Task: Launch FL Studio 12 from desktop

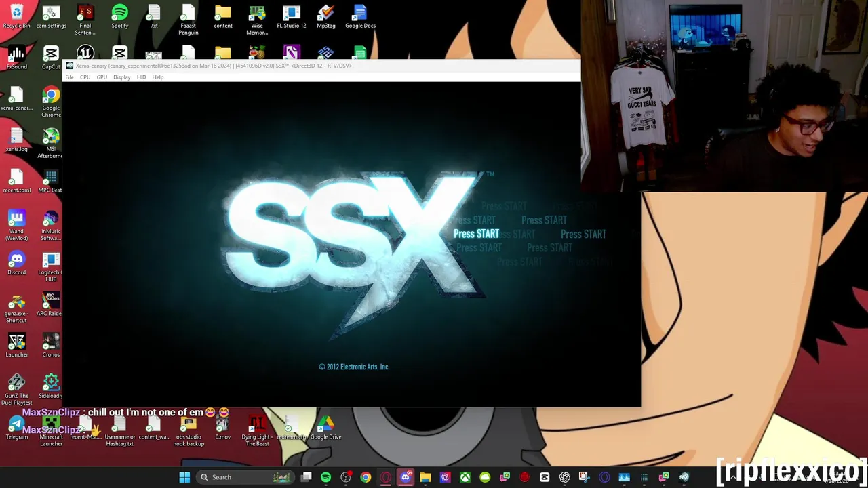Action: click(292, 16)
